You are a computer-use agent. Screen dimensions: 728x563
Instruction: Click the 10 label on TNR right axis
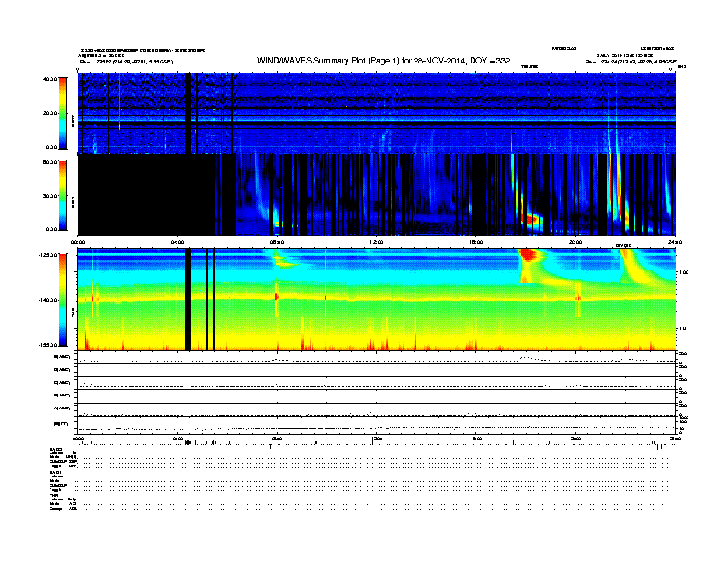[x=682, y=329]
